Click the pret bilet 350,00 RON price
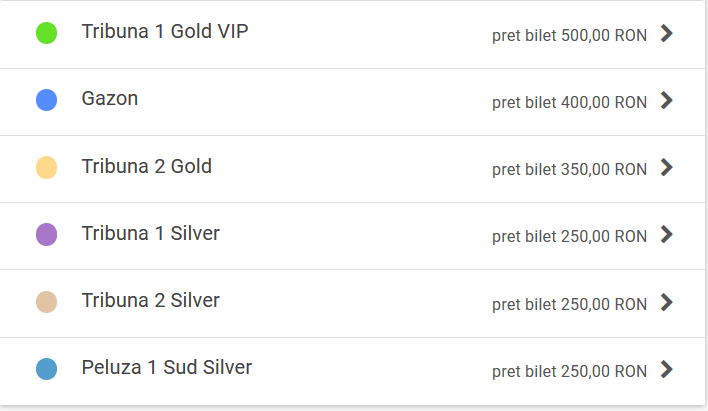Screen dimensions: 708x411 tap(569, 170)
